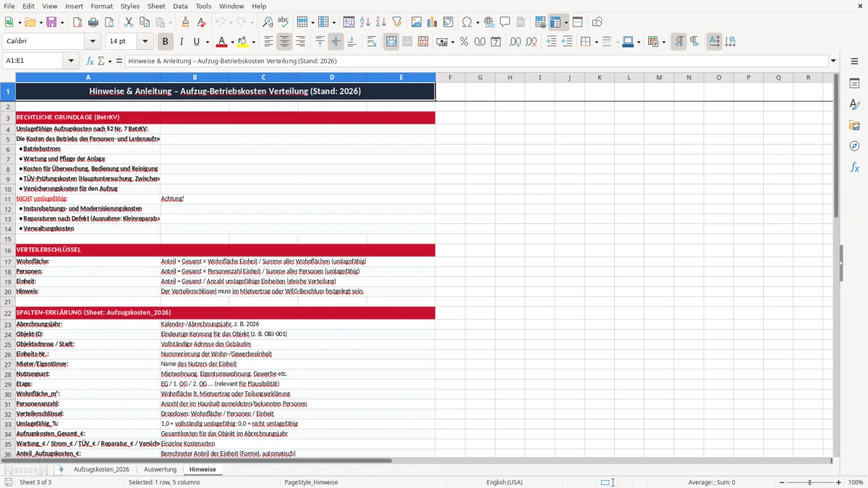The height and width of the screenshot is (488, 868).
Task: Add a decimal place
Action: pyautogui.click(x=516, y=42)
